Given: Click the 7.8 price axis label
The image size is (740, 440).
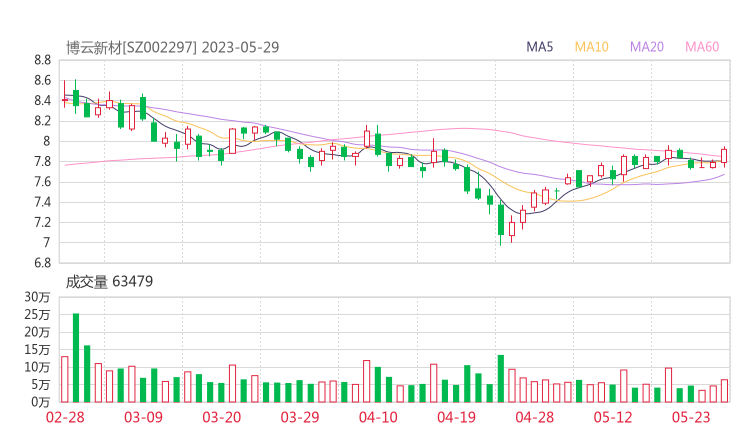Looking at the screenshot, I should tap(42, 162).
